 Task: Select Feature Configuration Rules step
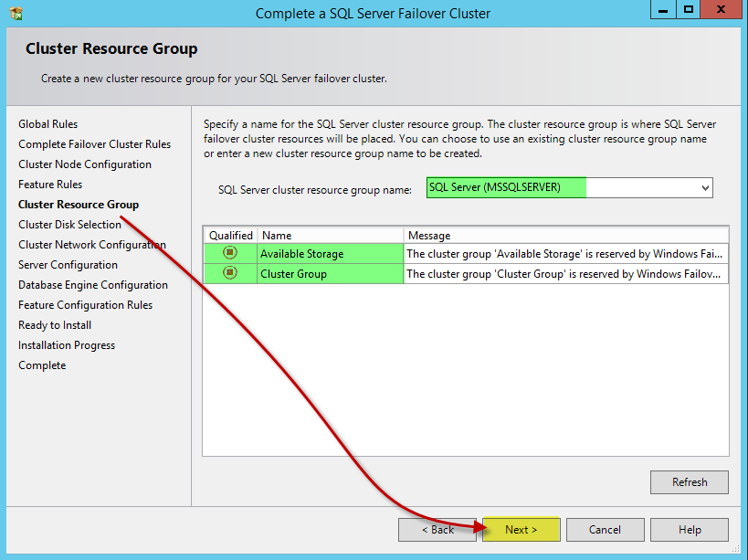point(85,305)
